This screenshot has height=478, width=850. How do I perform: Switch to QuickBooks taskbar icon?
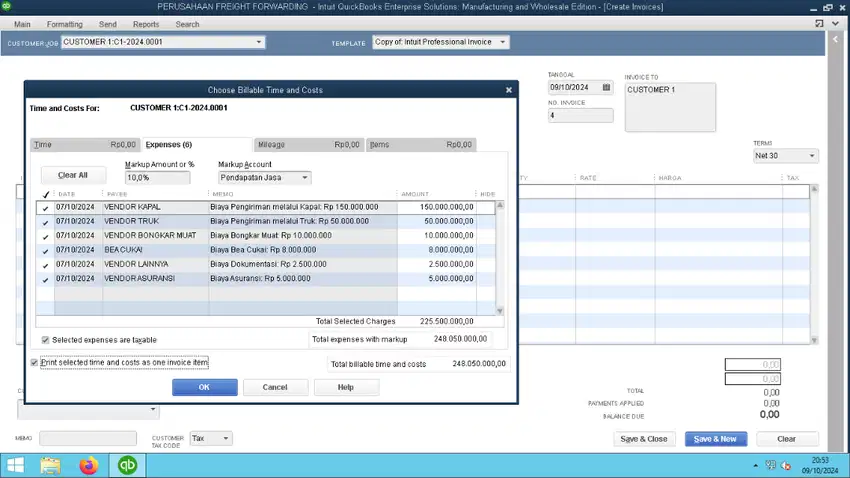click(x=127, y=466)
